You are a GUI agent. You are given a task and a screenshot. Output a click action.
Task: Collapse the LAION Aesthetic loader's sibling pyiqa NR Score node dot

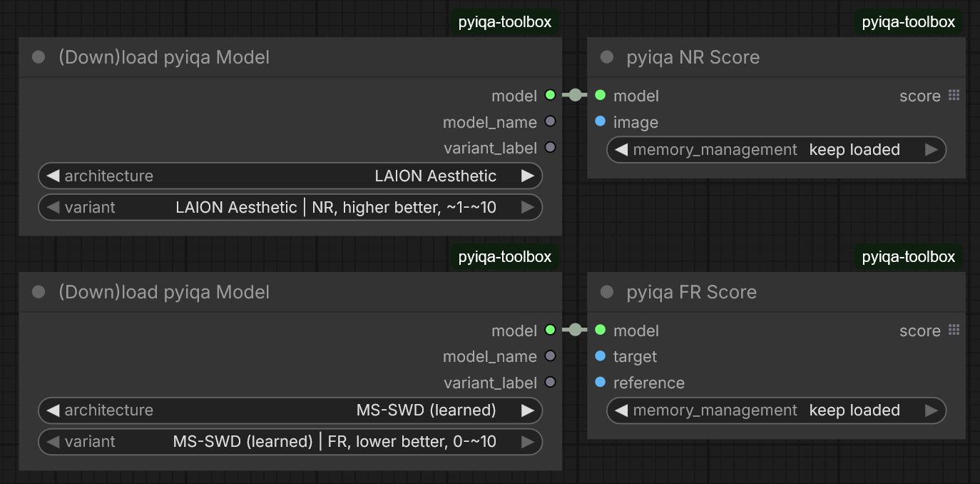[607, 57]
